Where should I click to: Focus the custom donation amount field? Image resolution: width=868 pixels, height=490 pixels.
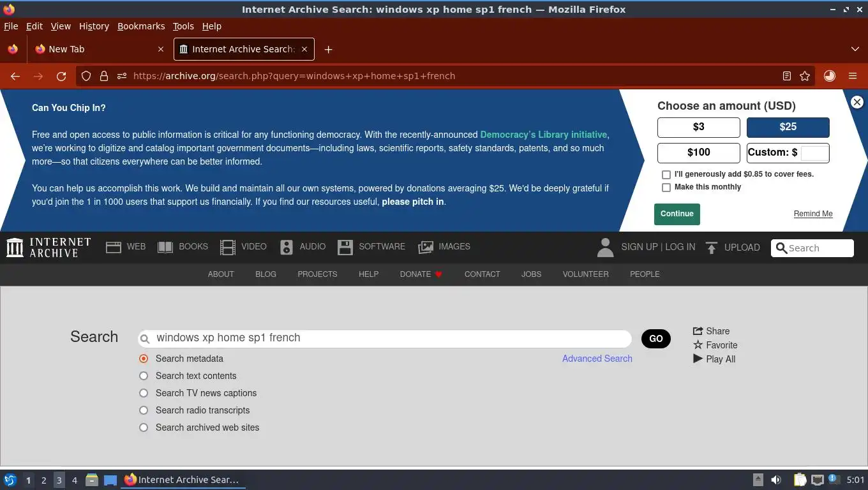click(x=814, y=152)
